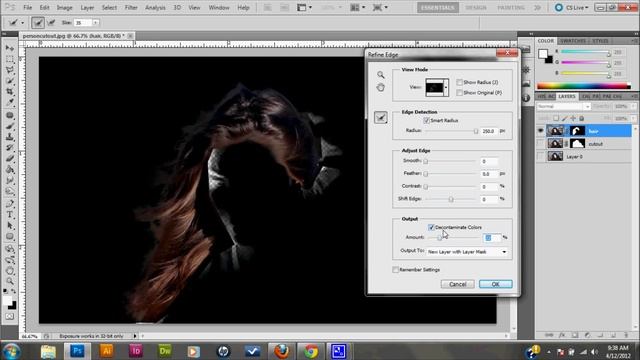
Task: Select the Dodge tool
Action: coord(10,191)
